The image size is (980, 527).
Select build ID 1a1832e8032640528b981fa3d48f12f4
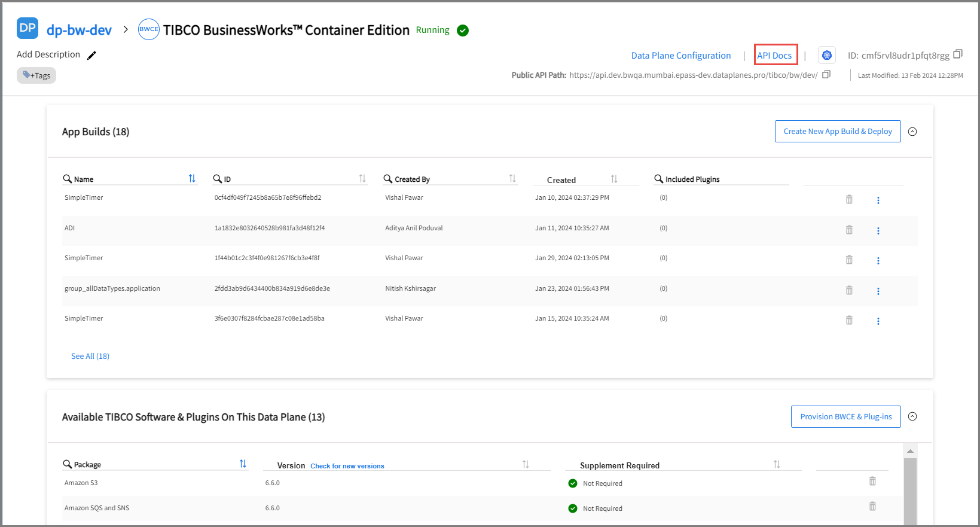point(270,228)
